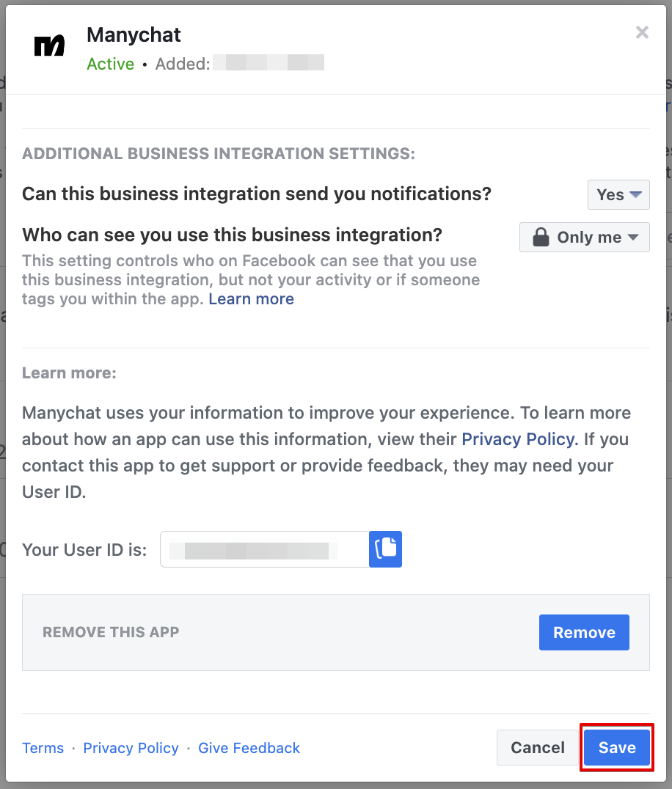Click the green Active status label
672x789 pixels.
(110, 64)
